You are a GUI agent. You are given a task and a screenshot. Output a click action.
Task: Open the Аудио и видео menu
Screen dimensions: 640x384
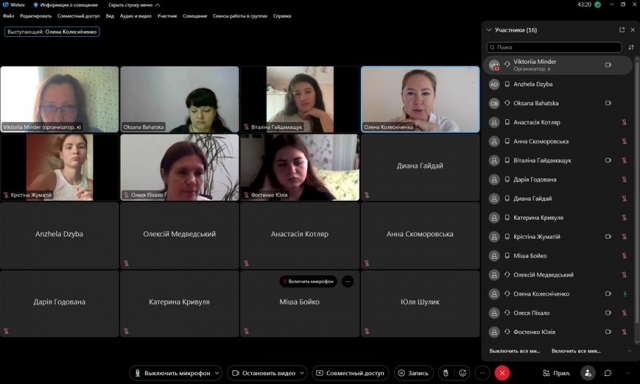point(136,16)
